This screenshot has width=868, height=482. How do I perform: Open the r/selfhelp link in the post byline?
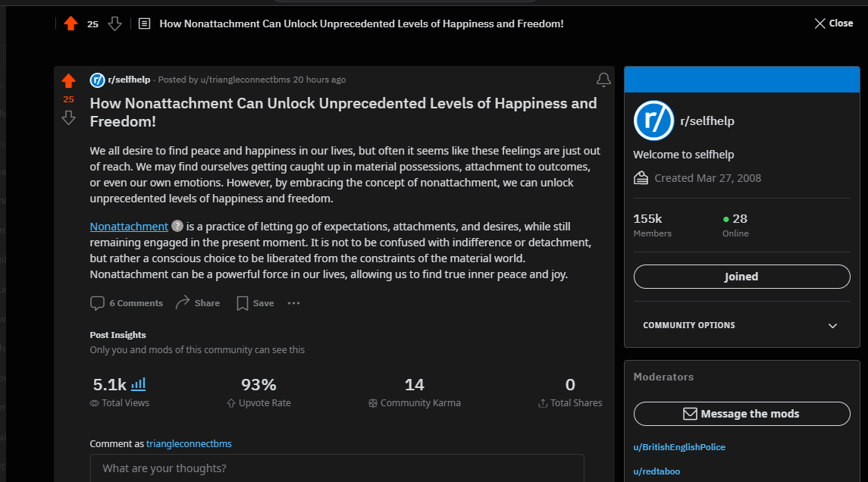pos(129,80)
